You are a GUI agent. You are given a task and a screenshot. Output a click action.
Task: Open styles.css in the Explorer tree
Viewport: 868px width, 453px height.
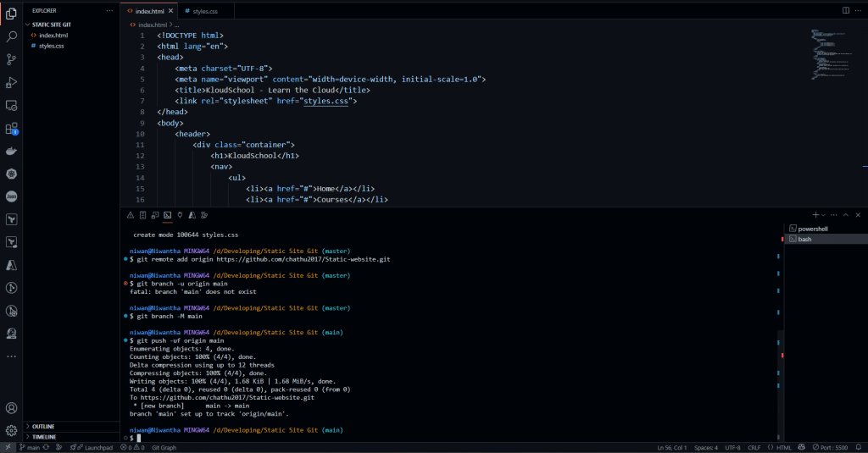(51, 46)
